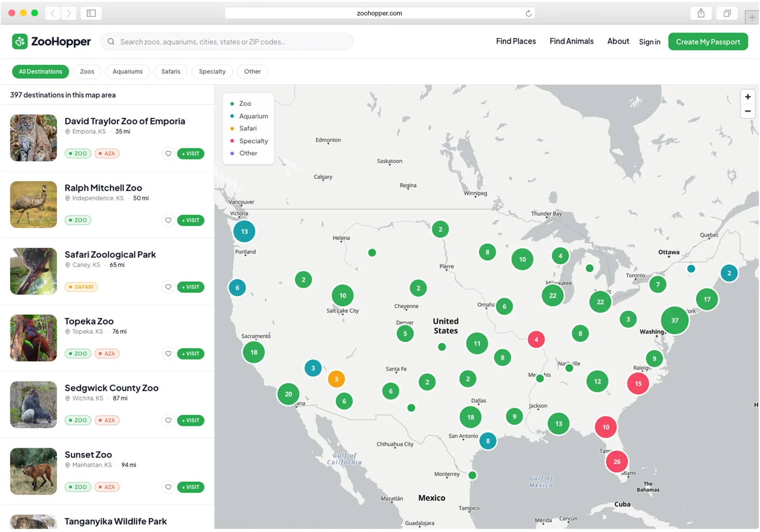Favorite Safari Zoological Park with heart icon
This screenshot has height=532, width=760.
[x=168, y=287]
